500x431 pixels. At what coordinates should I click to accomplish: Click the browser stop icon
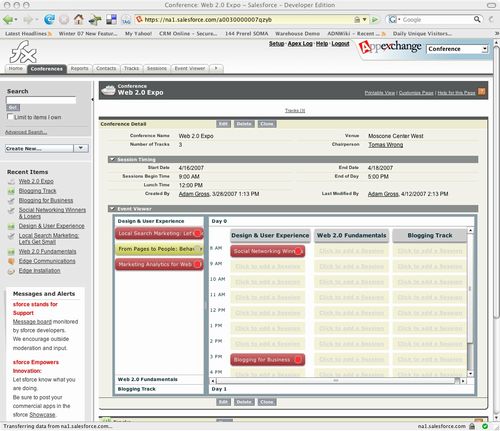(64, 20)
